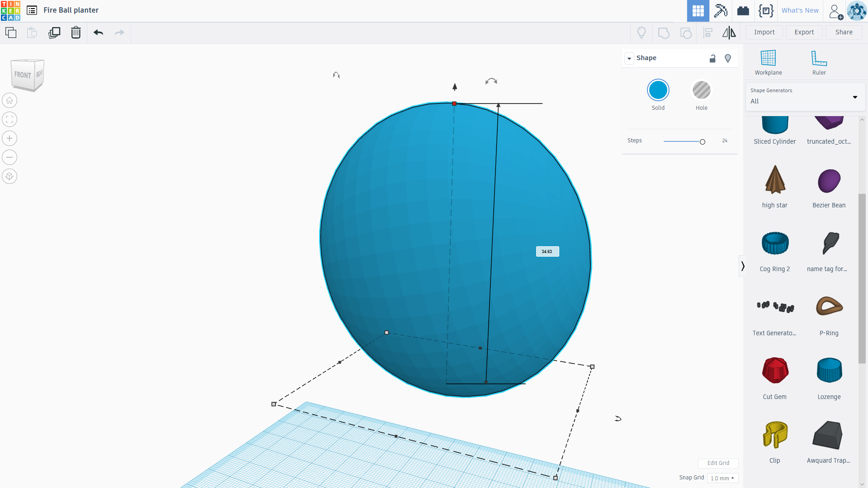Click the Mirror tool icon
868x488 pixels.
[x=729, y=33]
